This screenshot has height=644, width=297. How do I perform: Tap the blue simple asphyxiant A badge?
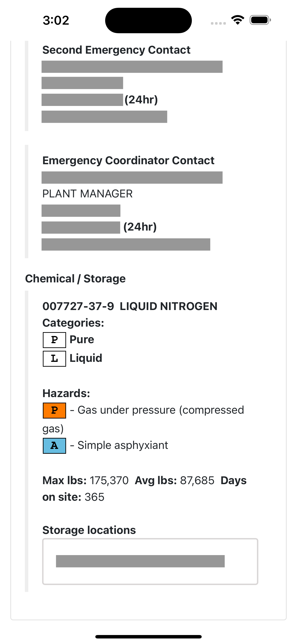pos(54,445)
